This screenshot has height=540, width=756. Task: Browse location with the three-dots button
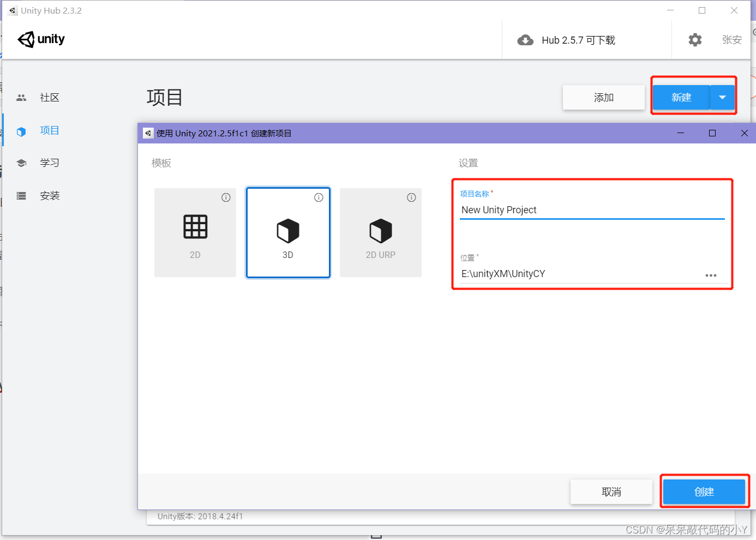pos(711,275)
